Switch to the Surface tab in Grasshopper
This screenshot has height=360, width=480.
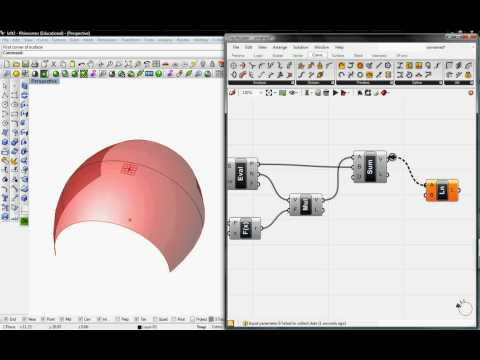coord(337,55)
